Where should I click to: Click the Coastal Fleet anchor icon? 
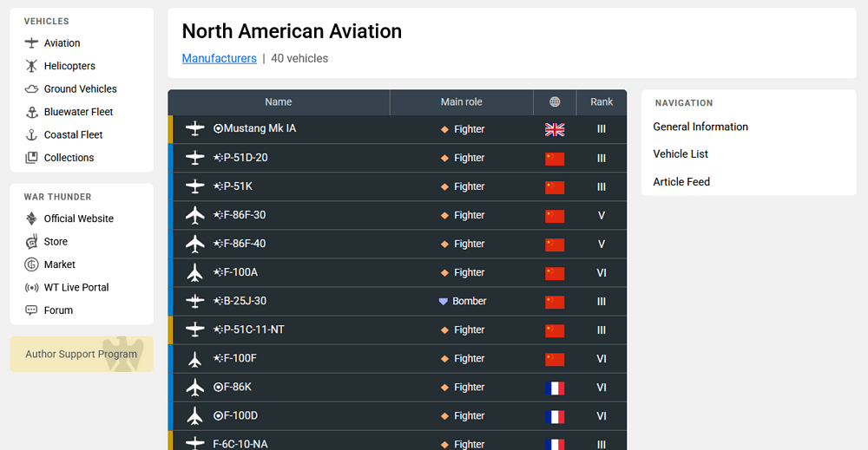point(31,135)
